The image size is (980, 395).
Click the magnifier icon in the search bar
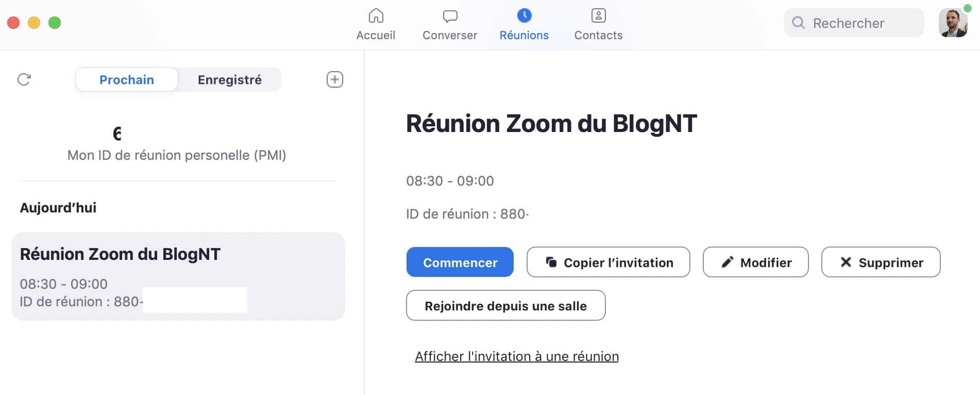[x=799, y=23]
